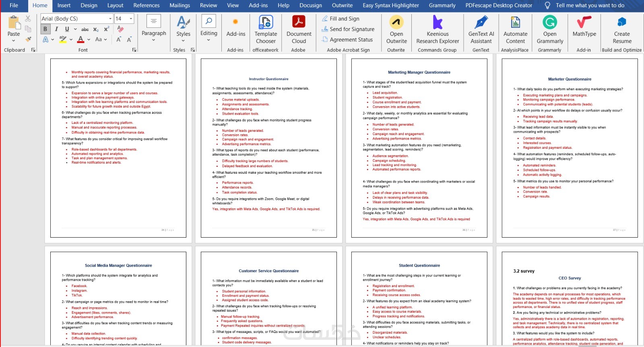This screenshot has height=347, width=644.
Task: Click the Student Questionnaire heading
Action: pos(419,265)
